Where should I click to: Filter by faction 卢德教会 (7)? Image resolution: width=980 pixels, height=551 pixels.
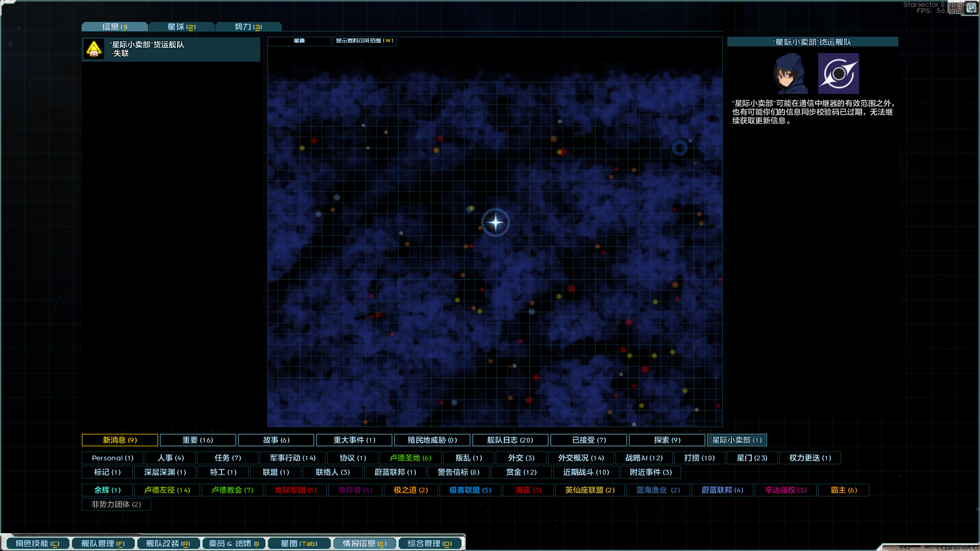232,490
